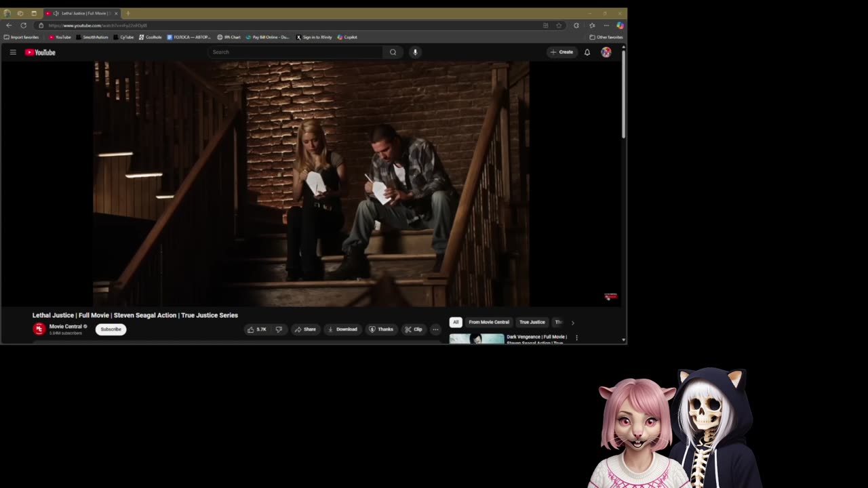The image size is (868, 488).
Task: Open the Create menu button
Action: tap(561, 52)
